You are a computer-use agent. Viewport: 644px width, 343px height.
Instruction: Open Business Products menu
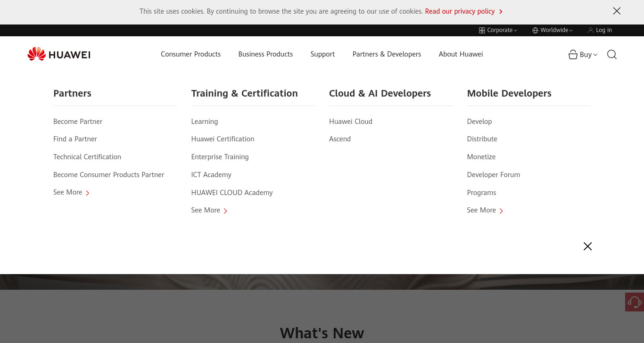point(265,54)
